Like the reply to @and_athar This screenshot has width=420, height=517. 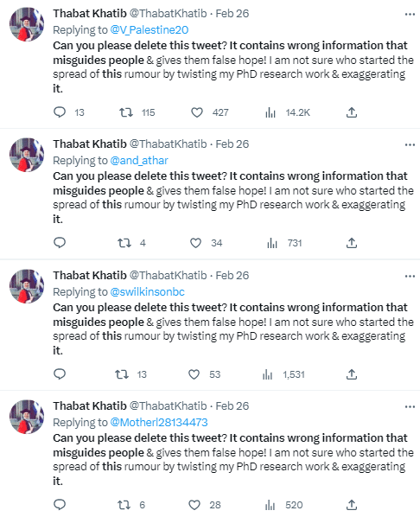[195, 243]
